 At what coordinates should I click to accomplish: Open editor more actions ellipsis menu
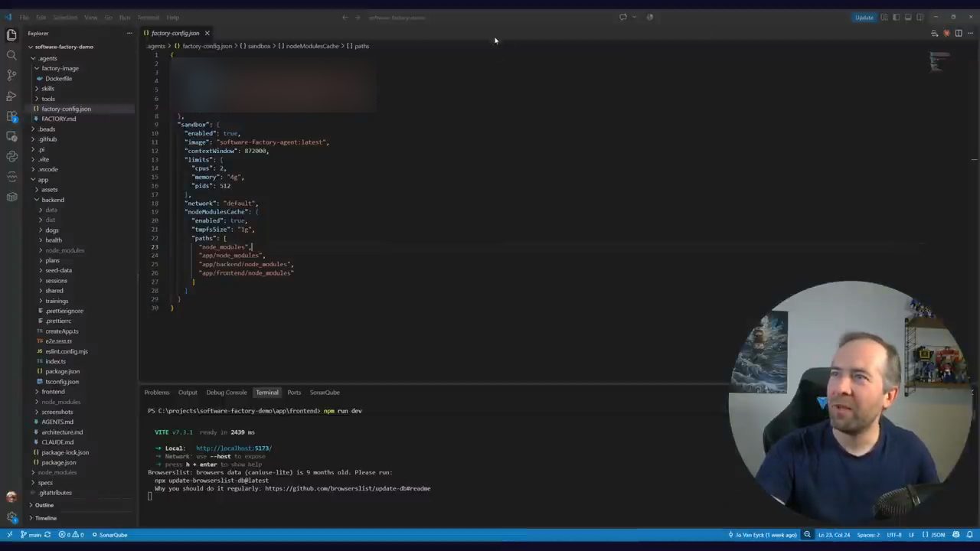tap(969, 33)
